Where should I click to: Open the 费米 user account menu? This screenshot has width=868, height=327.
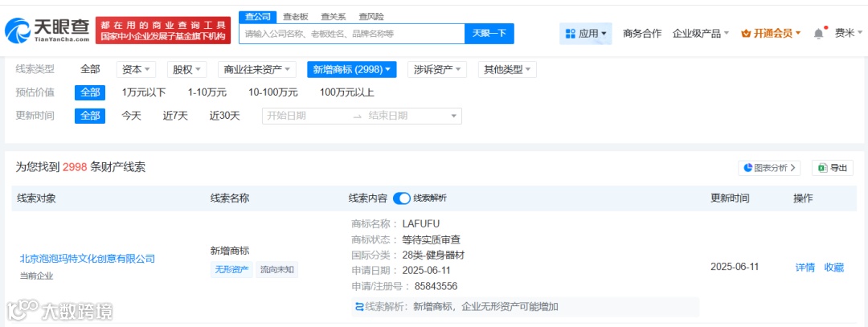pos(848,33)
